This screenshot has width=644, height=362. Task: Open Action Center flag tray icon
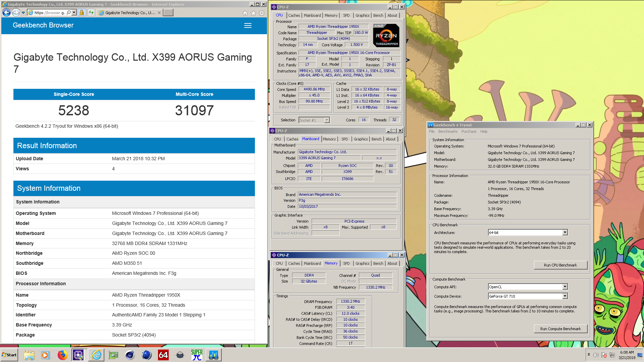[x=604, y=355]
